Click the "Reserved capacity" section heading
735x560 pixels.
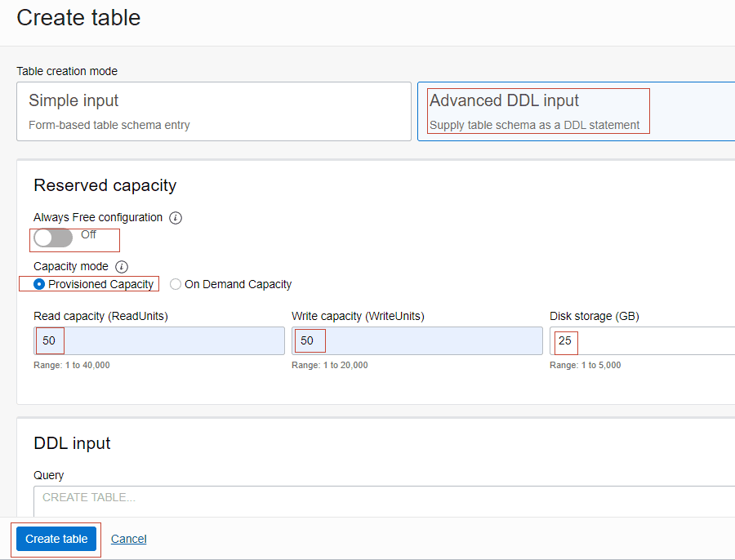[x=105, y=185]
